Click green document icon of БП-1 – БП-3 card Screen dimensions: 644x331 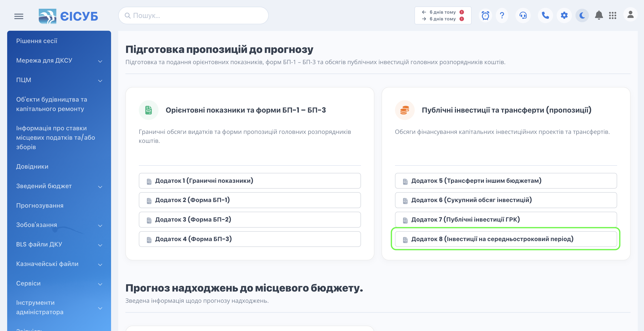148,110
